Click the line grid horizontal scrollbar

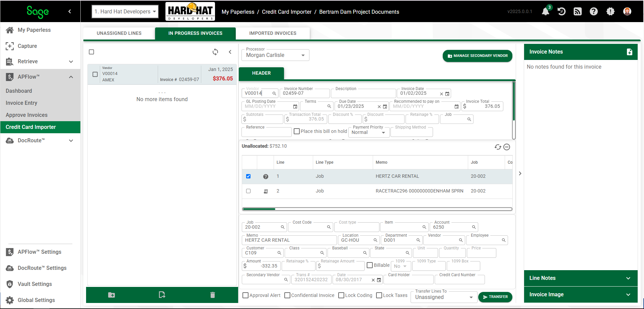tap(259, 209)
